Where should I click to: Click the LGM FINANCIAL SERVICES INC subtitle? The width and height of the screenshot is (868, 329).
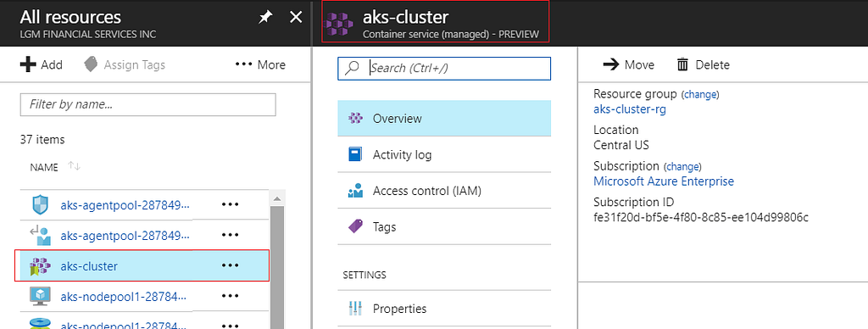coord(88,34)
